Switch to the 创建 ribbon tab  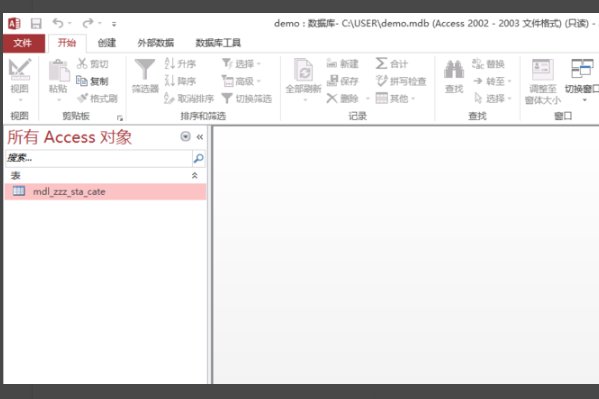(107, 43)
